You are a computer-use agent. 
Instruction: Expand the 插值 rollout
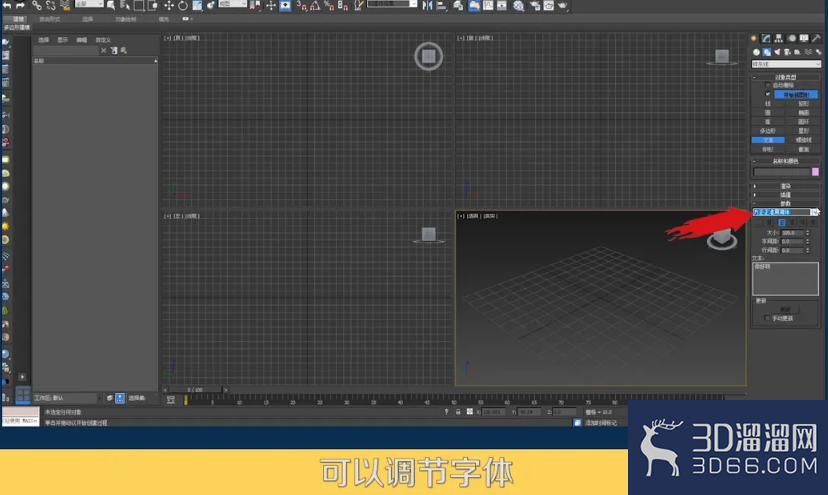[785, 195]
